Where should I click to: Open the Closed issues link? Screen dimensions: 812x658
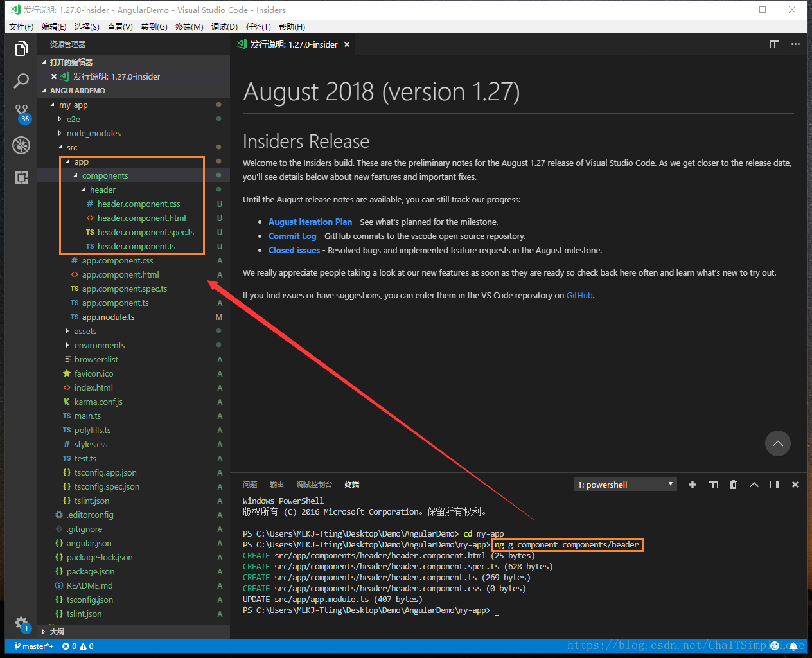[x=294, y=250]
